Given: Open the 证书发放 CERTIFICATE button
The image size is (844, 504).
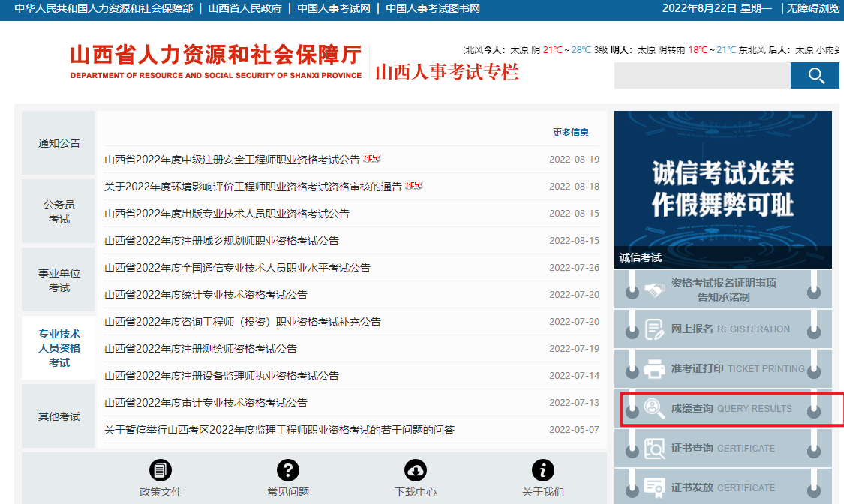Looking at the screenshot, I should coord(723,487).
